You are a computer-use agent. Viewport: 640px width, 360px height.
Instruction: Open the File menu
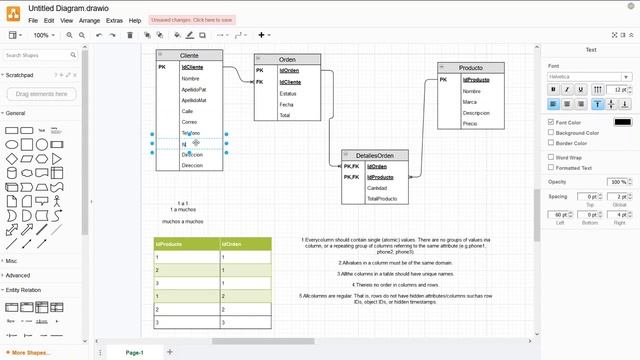tap(33, 20)
